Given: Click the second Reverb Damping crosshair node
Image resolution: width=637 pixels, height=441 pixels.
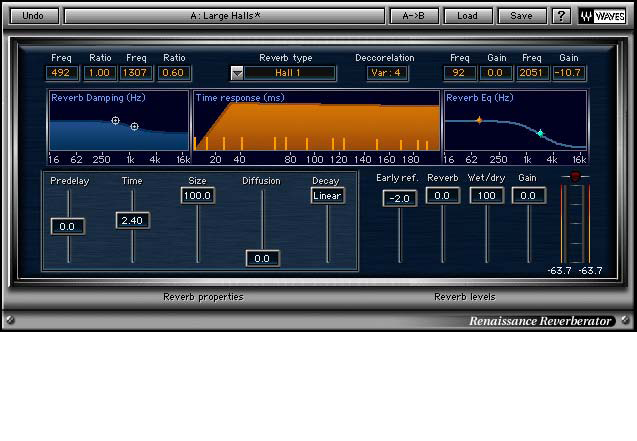Looking at the screenshot, I should click(x=134, y=126).
